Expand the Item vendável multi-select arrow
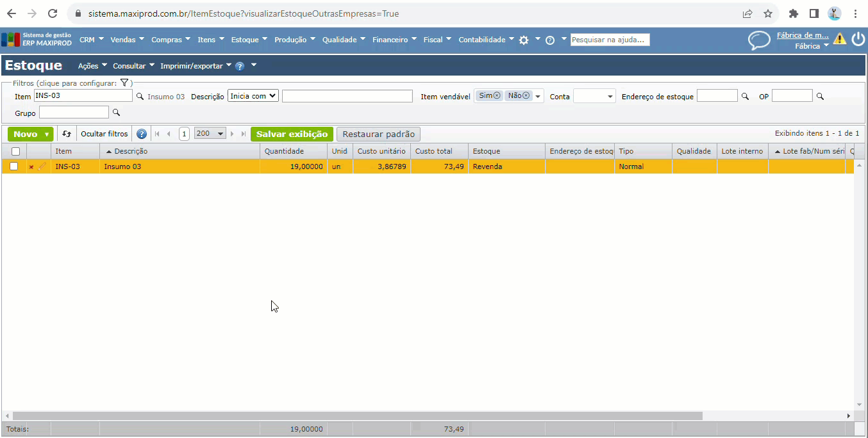The image size is (868, 438). tap(538, 97)
